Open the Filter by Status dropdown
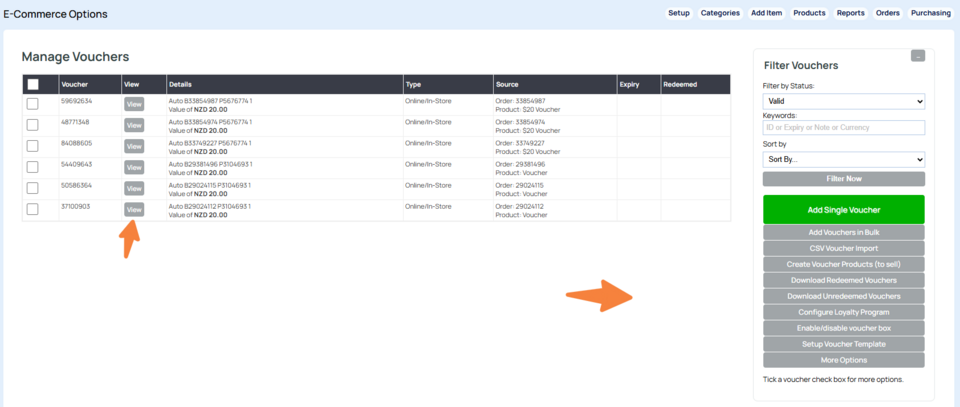Viewport: 960px width, 407px height. pyautogui.click(x=843, y=101)
